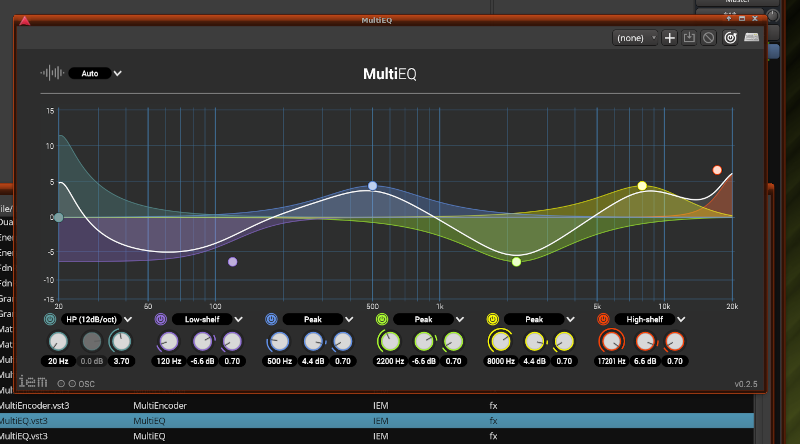Open the (none) preset dropdown

[x=636, y=38]
